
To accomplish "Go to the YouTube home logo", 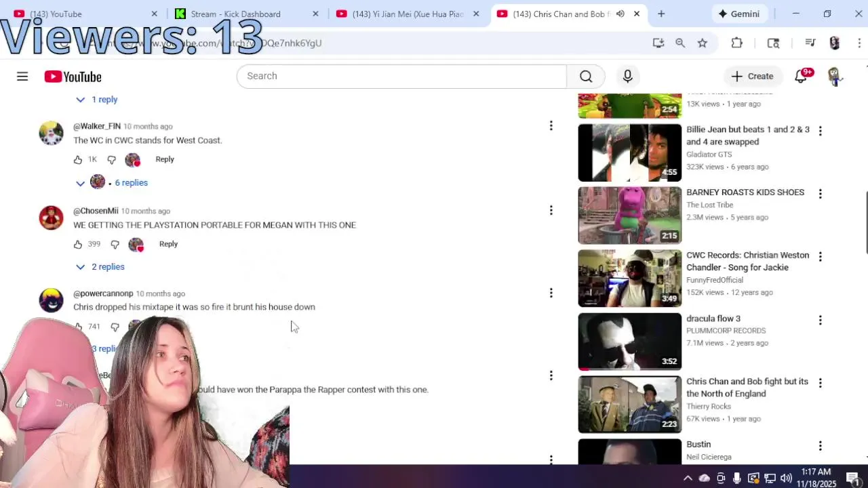I will coord(73,77).
